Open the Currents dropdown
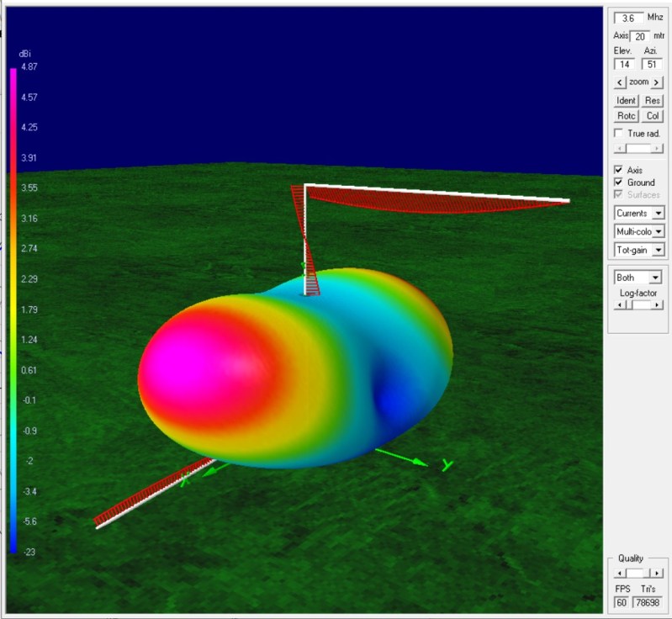The height and width of the screenshot is (619, 672). [x=658, y=214]
